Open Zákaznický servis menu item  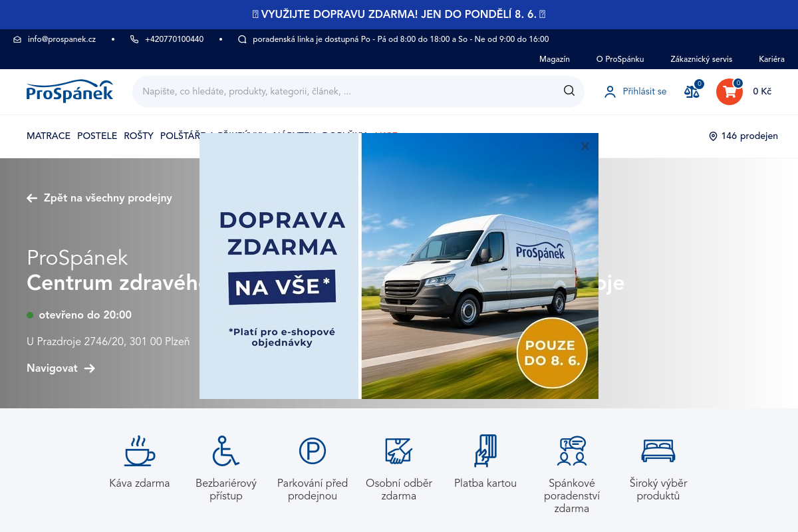click(x=702, y=59)
